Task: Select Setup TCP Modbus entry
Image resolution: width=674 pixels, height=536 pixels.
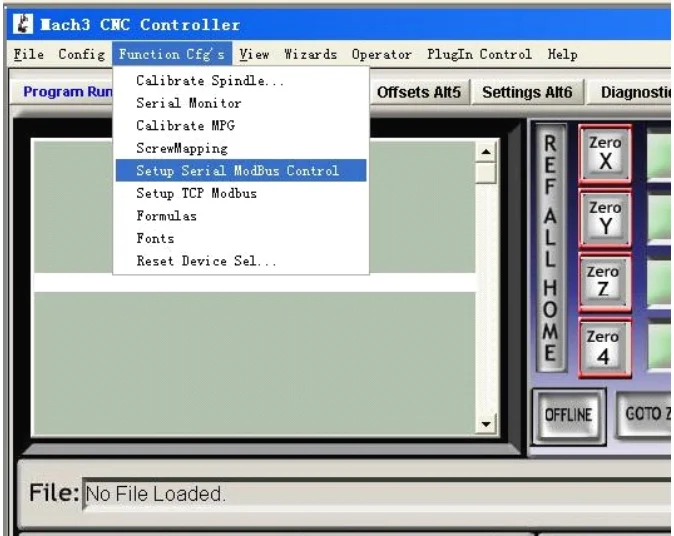Action: [x=241, y=193]
